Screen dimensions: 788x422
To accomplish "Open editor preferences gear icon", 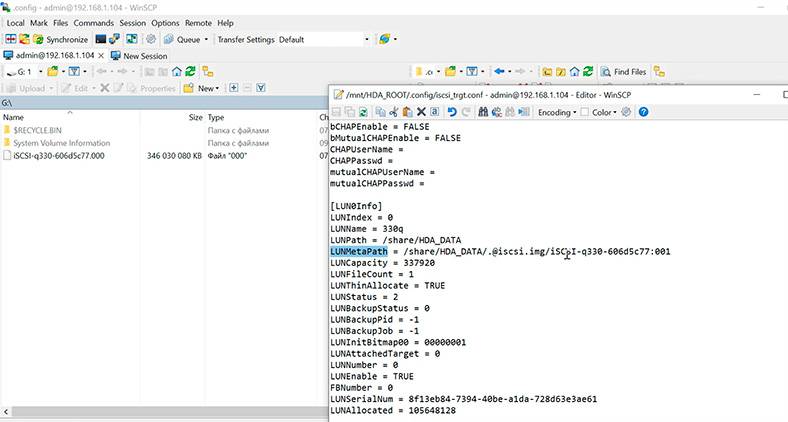I will (x=626, y=112).
